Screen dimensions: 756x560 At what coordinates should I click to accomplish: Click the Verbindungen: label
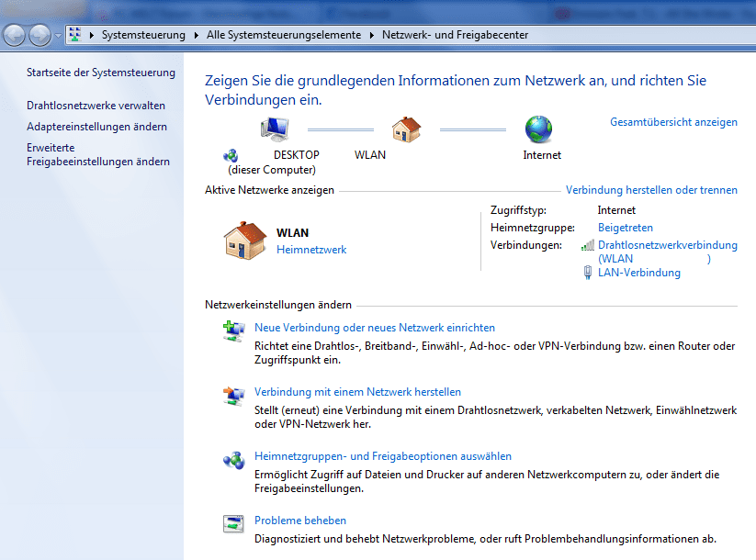pos(526,245)
